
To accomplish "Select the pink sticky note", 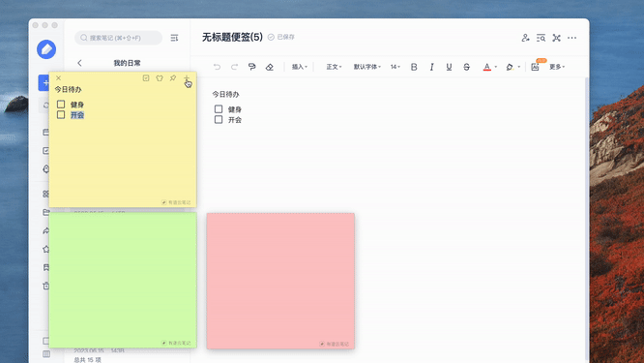I will coord(280,281).
